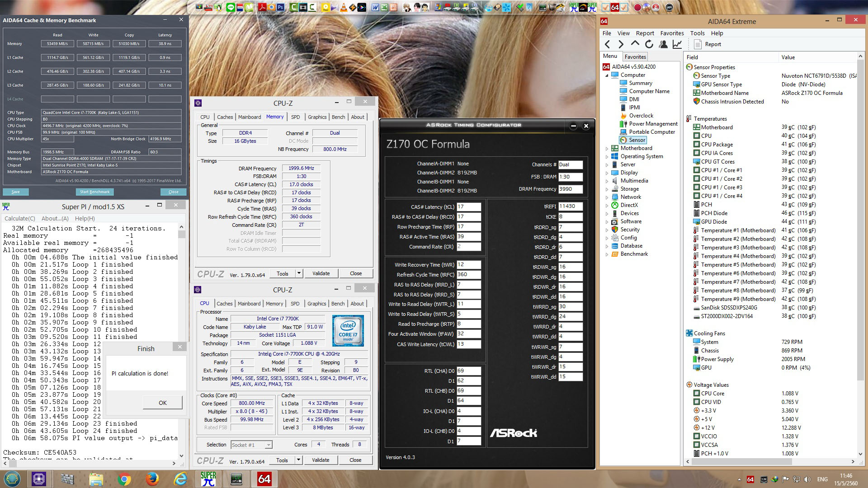This screenshot has width=868, height=488.
Task: Open the Favorites menu in AIDA64
Action: [672, 33]
